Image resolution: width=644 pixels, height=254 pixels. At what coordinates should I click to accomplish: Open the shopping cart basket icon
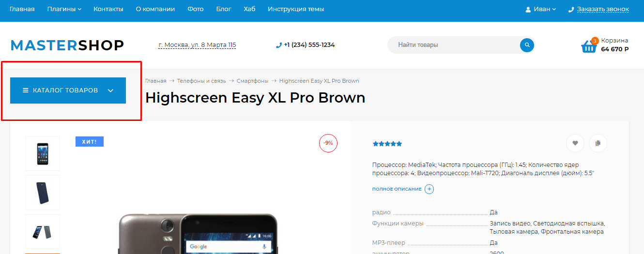pyautogui.click(x=588, y=46)
